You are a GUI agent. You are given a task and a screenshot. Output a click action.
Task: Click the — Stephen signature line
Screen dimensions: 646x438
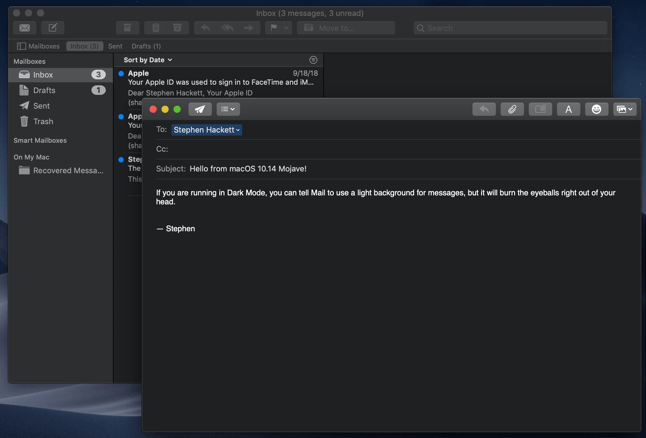(176, 229)
